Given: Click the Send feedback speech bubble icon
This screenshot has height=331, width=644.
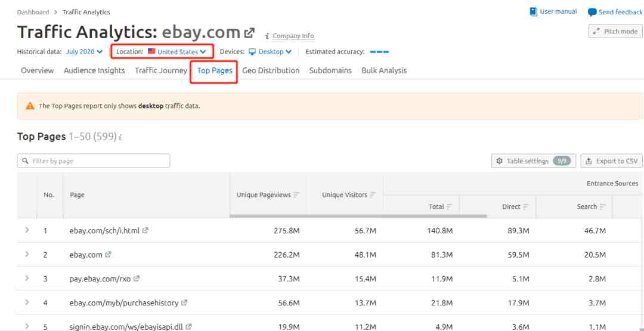Looking at the screenshot, I should coord(592,13).
